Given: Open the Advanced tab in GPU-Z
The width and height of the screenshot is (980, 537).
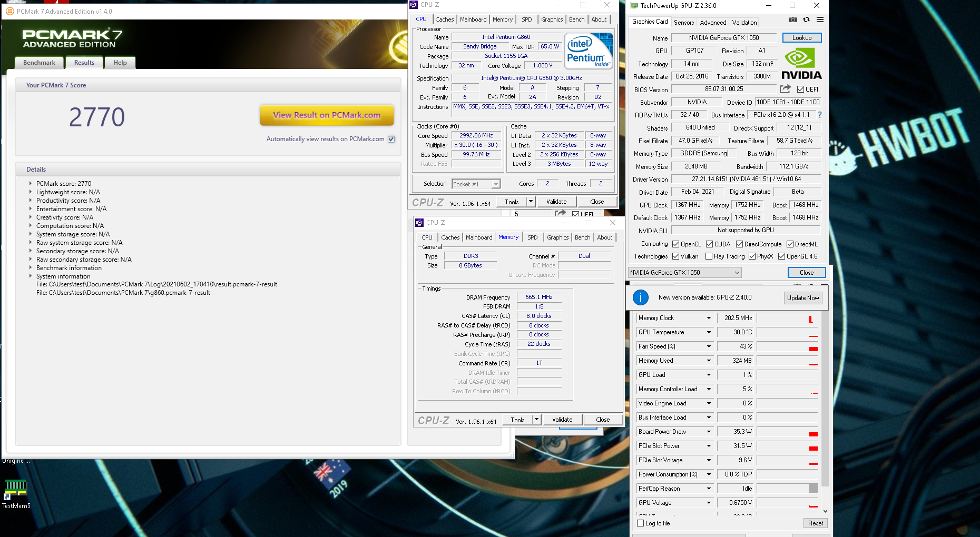Looking at the screenshot, I should coord(713,23).
